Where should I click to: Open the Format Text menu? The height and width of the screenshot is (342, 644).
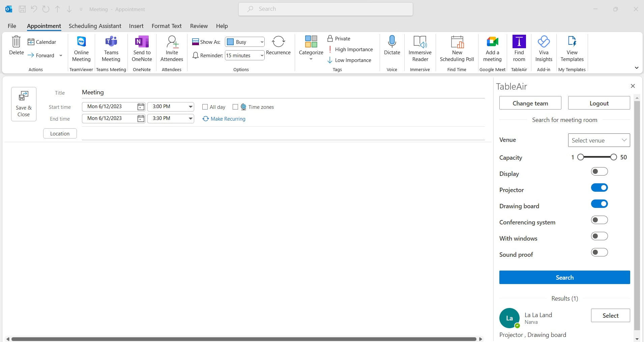(167, 26)
